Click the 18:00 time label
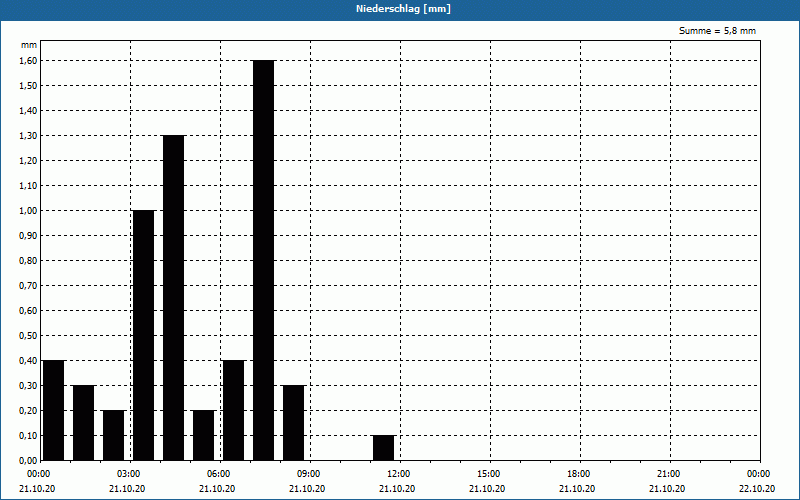Screen dimensions: 800x500 coord(579,474)
